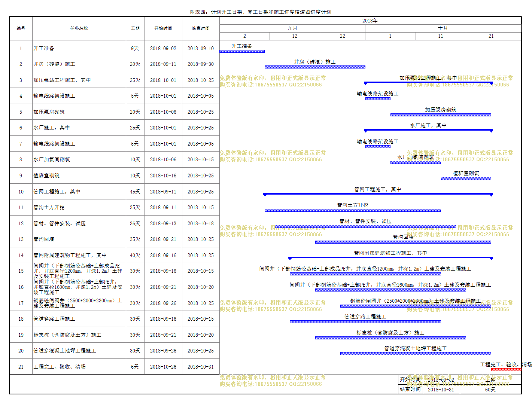Click start date 2018-10-26 in row 21

163,367
